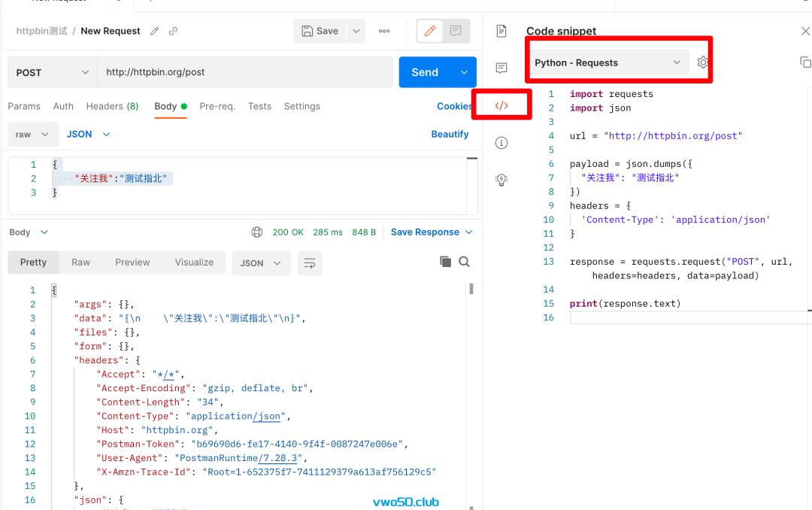Click the pencil icon beside New Request
This screenshot has width=812, height=510.
(154, 31)
